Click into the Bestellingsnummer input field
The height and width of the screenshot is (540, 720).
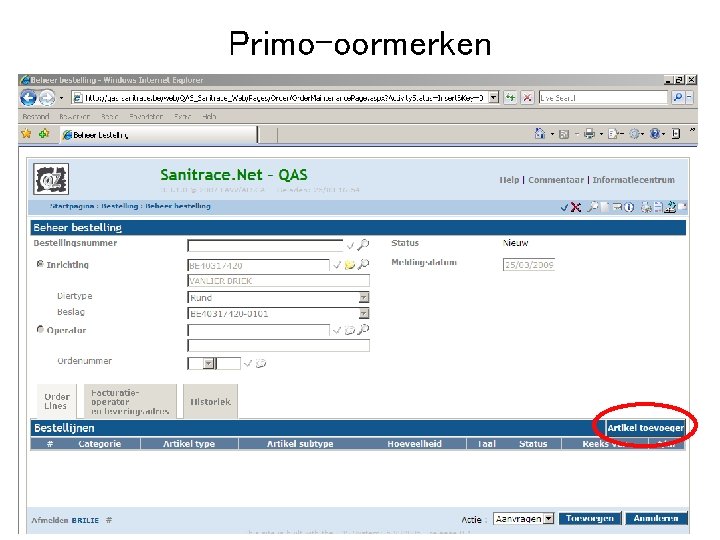click(265, 246)
